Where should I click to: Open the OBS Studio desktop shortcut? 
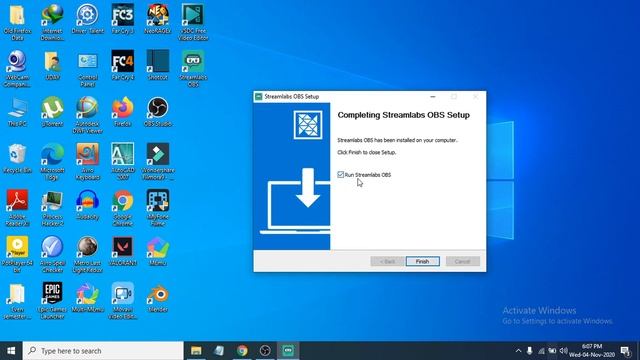tap(158, 111)
